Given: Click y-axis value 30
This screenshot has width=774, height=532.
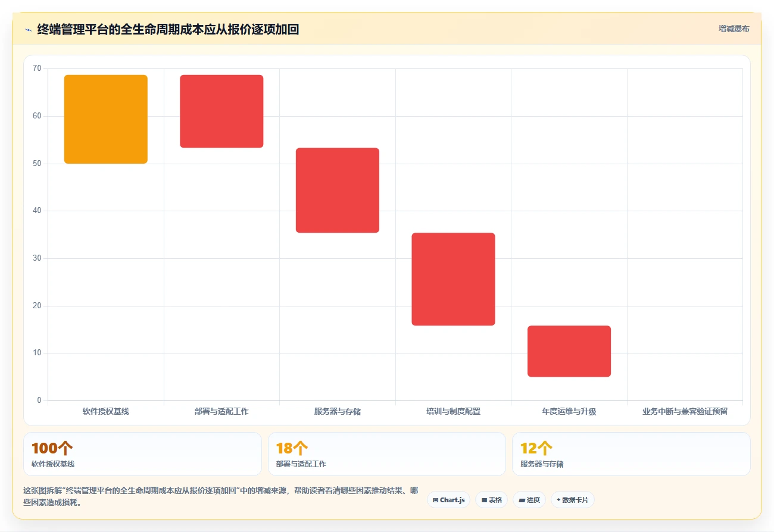Looking at the screenshot, I should tap(37, 258).
